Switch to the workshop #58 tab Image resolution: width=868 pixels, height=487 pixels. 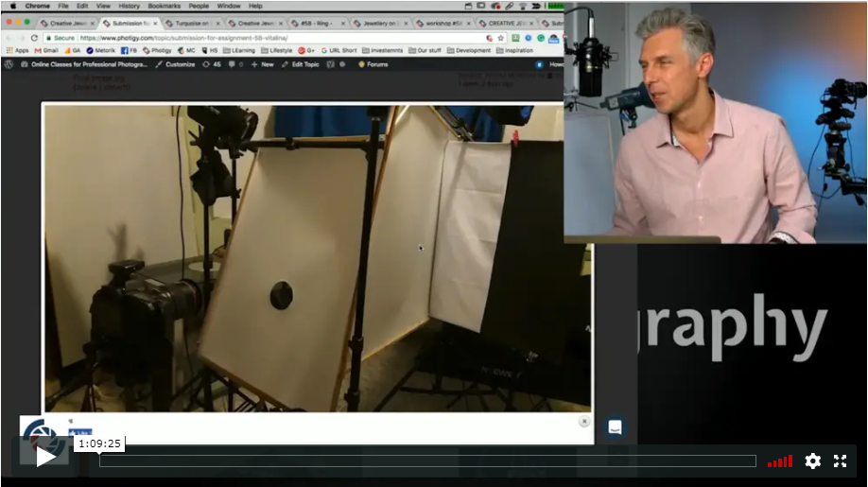tap(443, 24)
